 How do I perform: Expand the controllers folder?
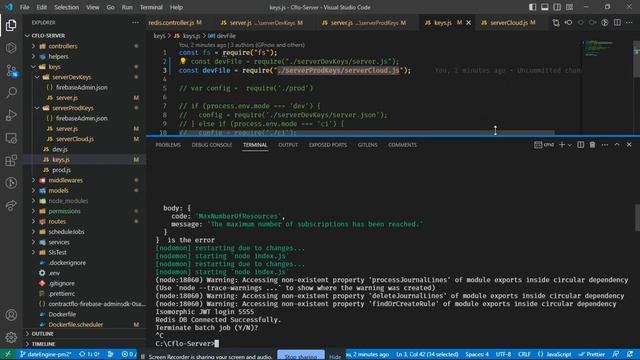pos(63,46)
